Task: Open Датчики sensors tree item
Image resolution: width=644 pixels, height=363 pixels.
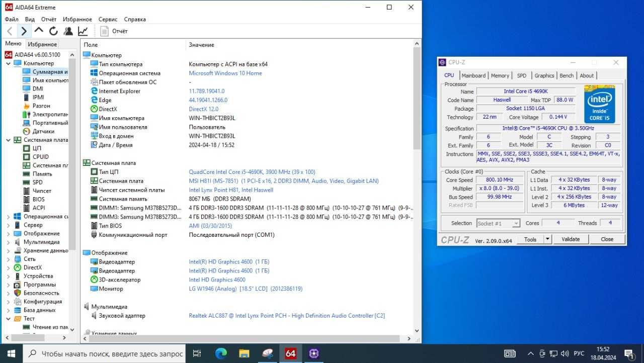Action: pyautogui.click(x=43, y=131)
